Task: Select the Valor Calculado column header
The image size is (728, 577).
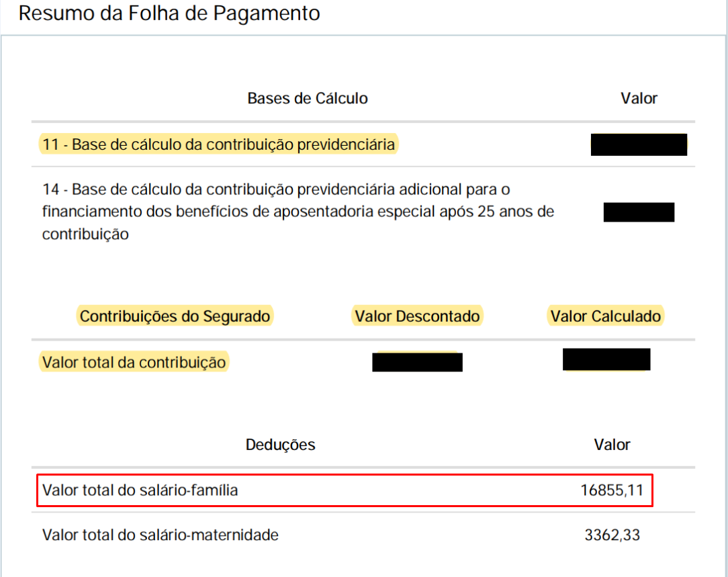Action: [605, 316]
